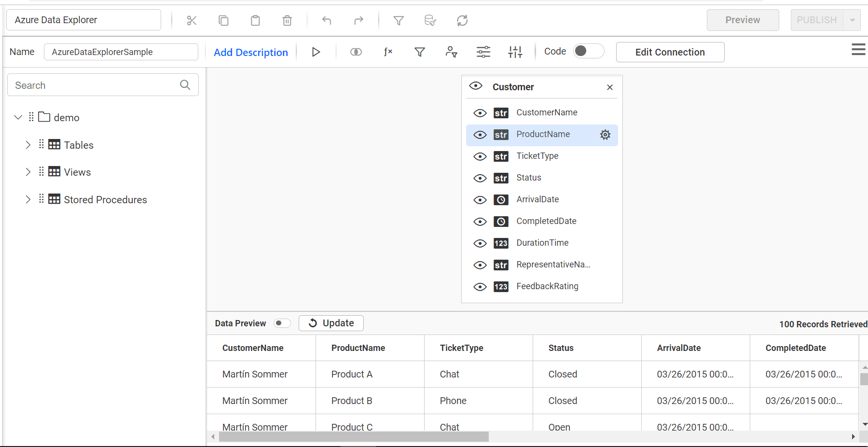Toggle visibility of entire Customer table
Viewport: 868px width, 447px height.
coord(476,86)
